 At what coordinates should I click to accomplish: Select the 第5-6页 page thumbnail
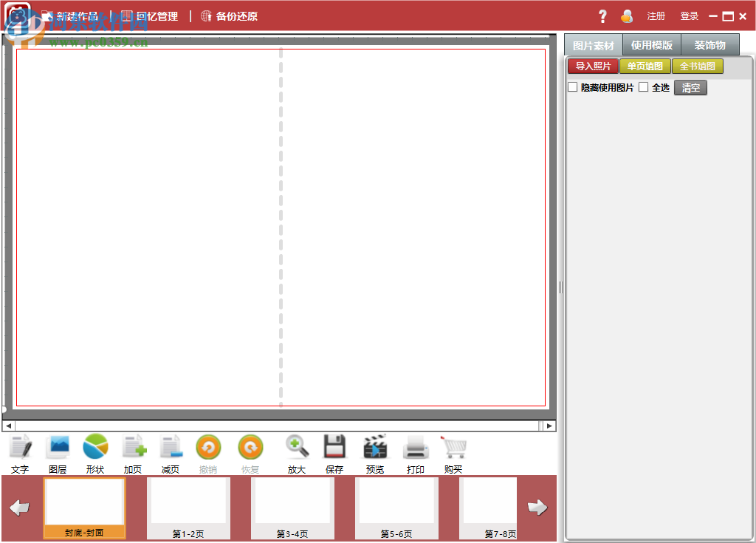tap(396, 508)
